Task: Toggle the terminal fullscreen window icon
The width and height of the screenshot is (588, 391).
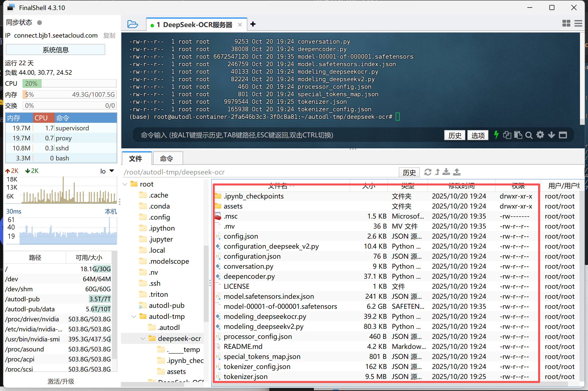Action: 563,135
